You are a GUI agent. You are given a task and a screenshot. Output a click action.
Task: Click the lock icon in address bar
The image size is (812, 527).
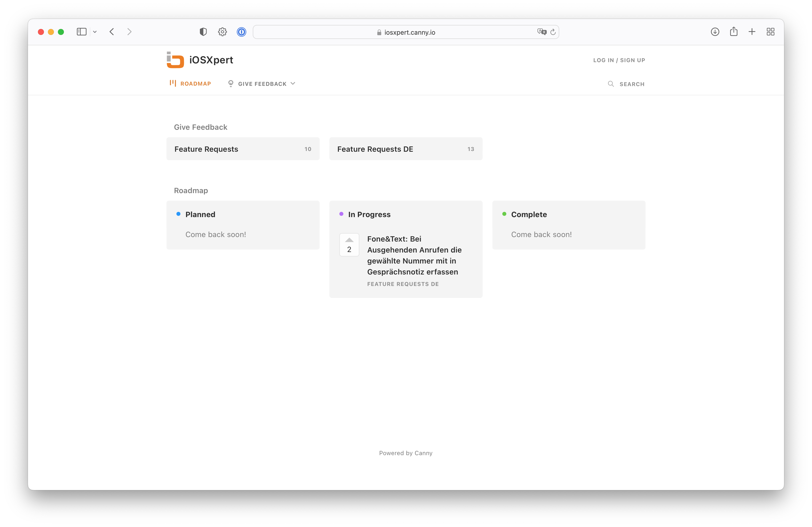click(x=379, y=32)
